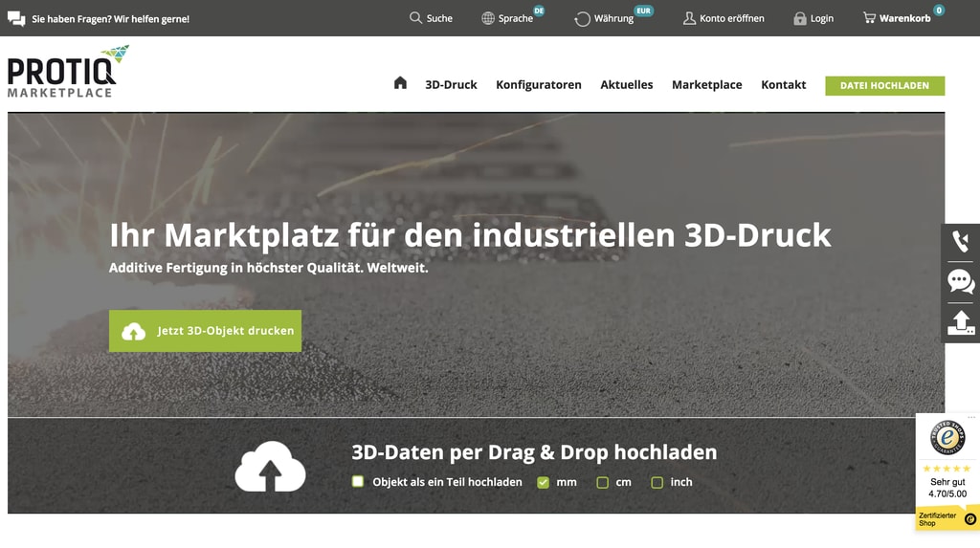Open the shopping cart icon
The width and height of the screenshot is (980, 548).
[x=869, y=18]
